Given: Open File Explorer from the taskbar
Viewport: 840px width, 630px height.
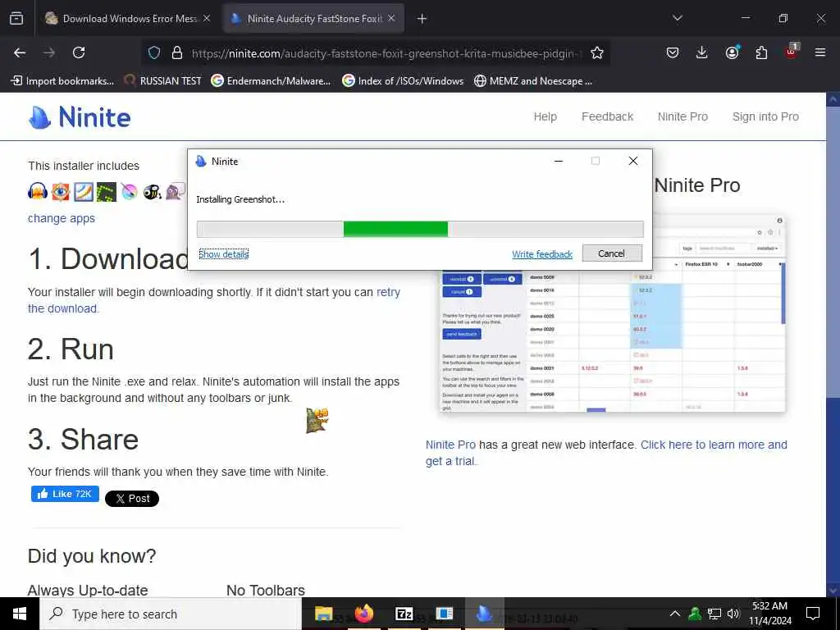Looking at the screenshot, I should click(x=323, y=614).
